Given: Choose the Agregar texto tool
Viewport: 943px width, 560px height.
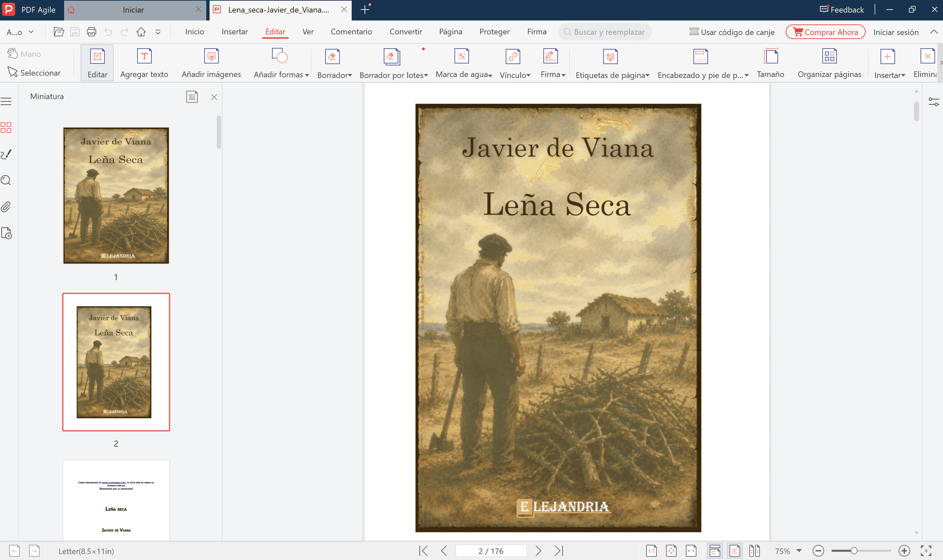Looking at the screenshot, I should click(144, 63).
